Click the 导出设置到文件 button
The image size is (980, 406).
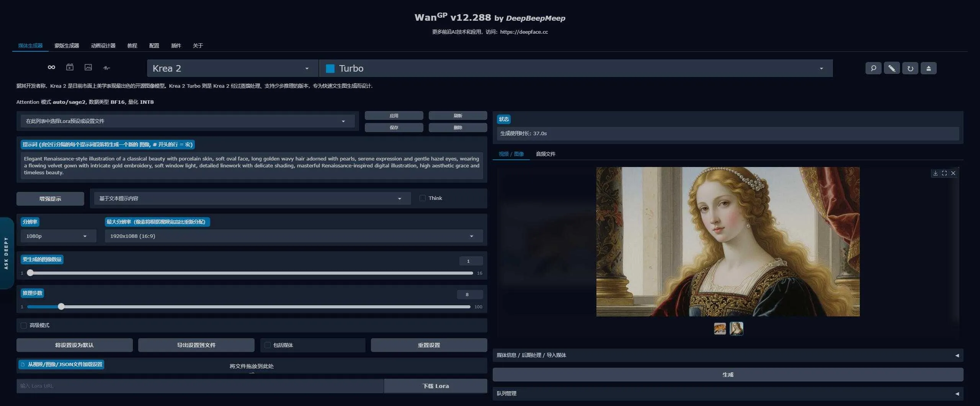pos(196,345)
